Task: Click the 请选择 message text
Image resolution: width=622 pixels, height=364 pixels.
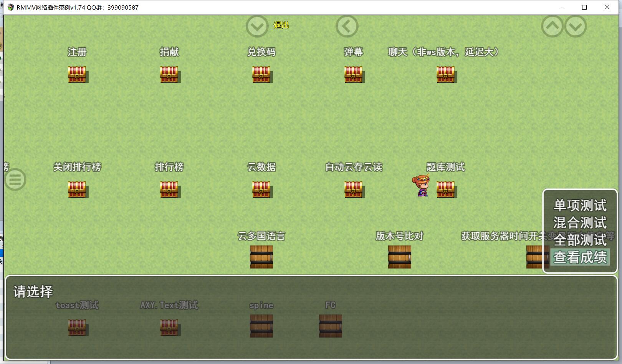Action: tap(33, 292)
